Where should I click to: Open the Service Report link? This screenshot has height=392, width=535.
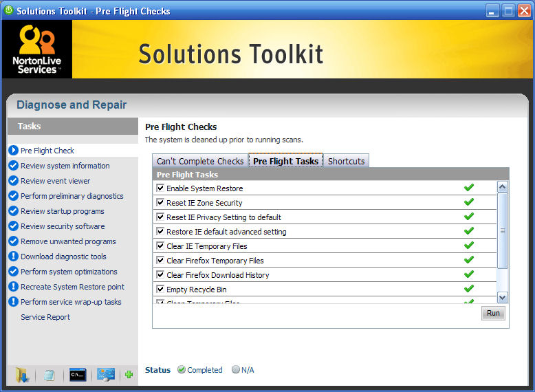tap(45, 317)
